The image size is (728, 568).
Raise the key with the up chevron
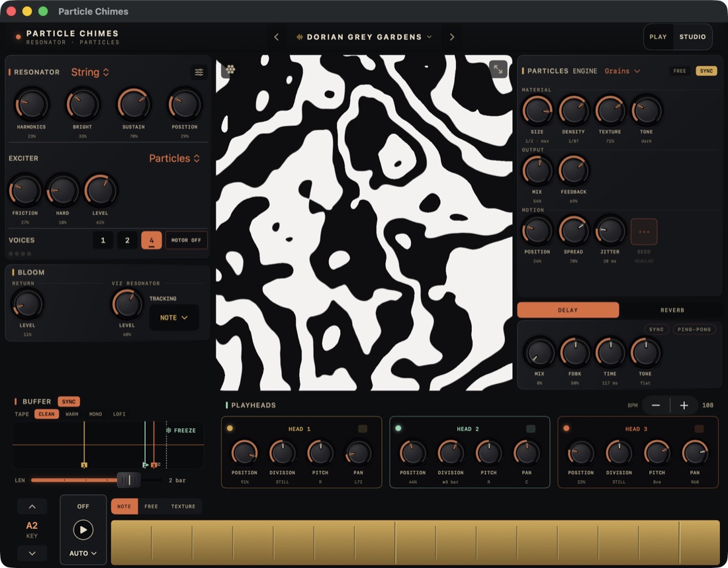click(x=32, y=506)
